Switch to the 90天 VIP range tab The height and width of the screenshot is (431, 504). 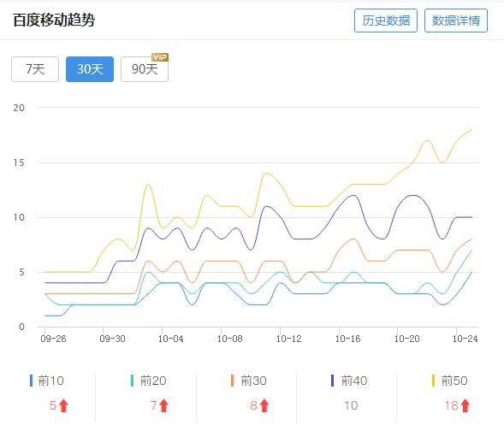pos(145,69)
